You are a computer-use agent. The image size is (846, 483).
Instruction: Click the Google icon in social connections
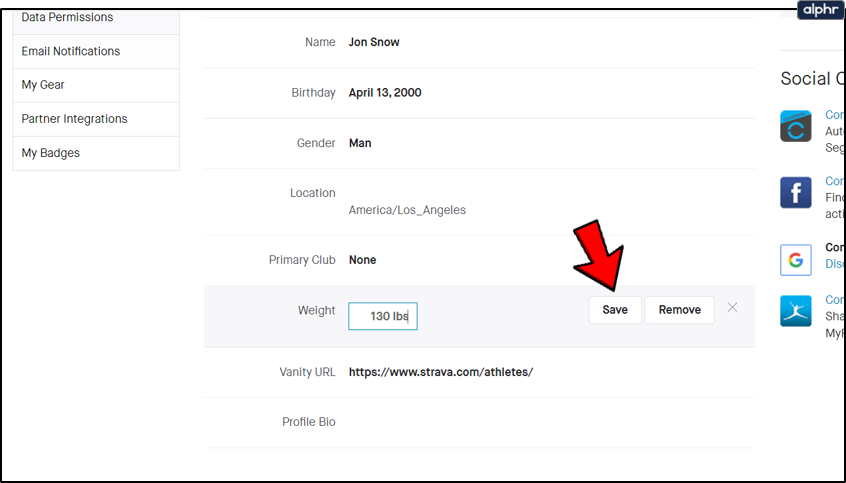(x=796, y=260)
